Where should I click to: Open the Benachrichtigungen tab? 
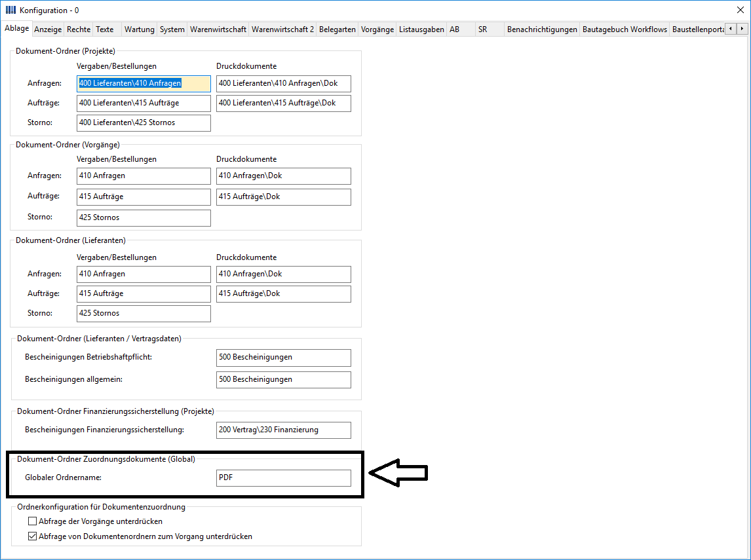(542, 29)
